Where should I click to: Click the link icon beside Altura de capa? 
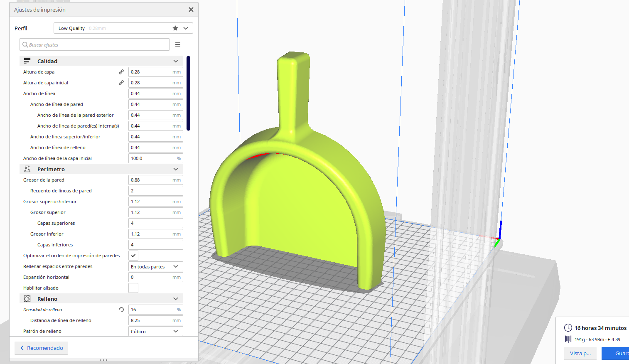pyautogui.click(x=121, y=72)
